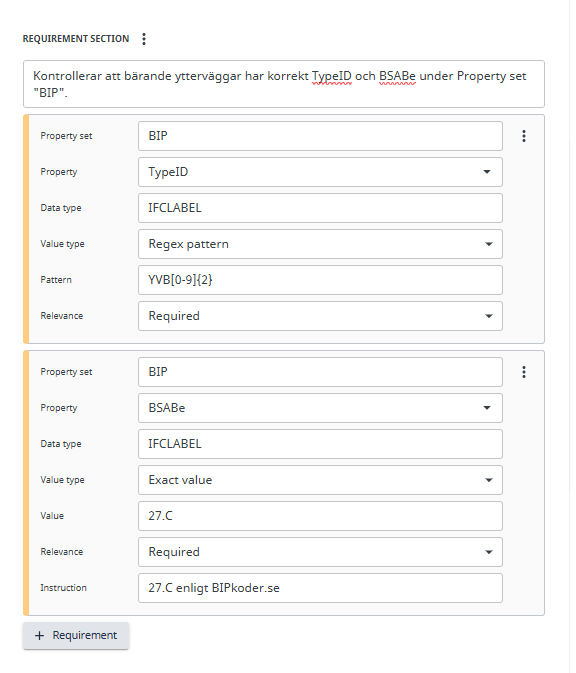Click Data type IFCLABEL field for TypeID
Viewport: 576px width, 673px height.
(x=320, y=208)
